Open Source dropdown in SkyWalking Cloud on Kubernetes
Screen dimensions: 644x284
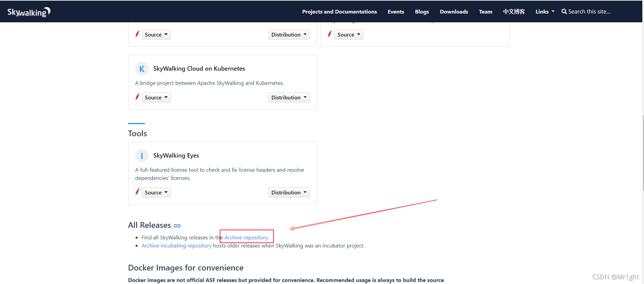coord(156,97)
